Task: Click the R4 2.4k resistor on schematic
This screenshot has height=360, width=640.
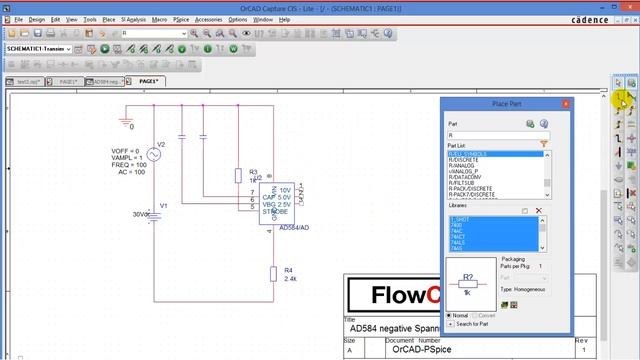Action: (x=273, y=274)
